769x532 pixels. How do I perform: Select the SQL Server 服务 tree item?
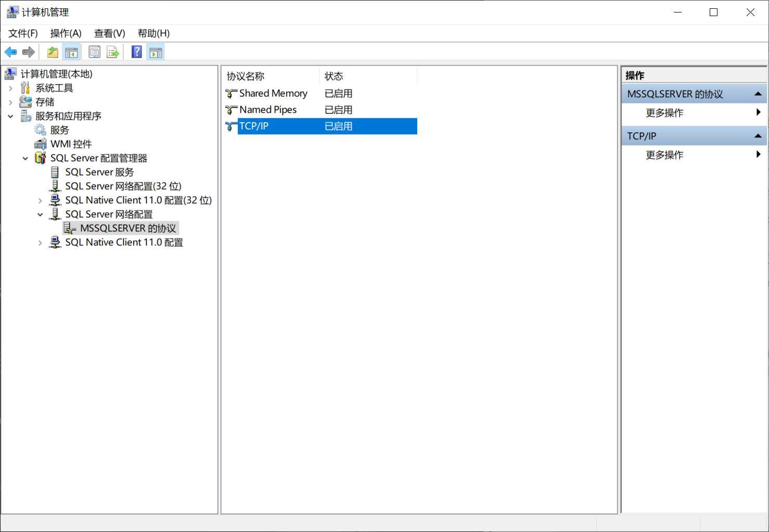[99, 172]
